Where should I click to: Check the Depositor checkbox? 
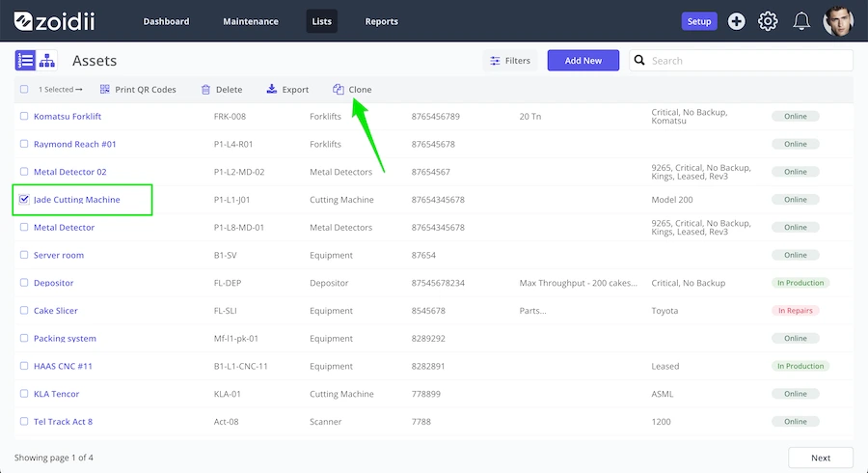(24, 283)
